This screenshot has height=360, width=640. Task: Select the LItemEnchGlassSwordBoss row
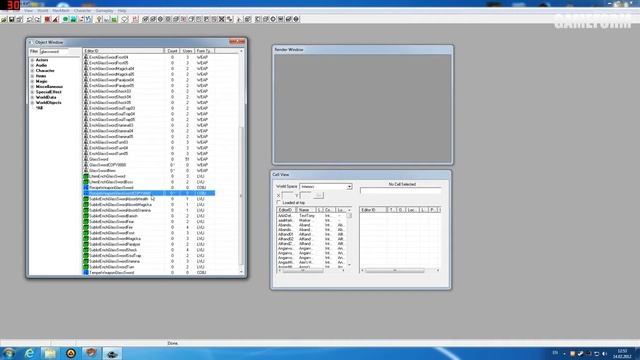click(x=149, y=182)
